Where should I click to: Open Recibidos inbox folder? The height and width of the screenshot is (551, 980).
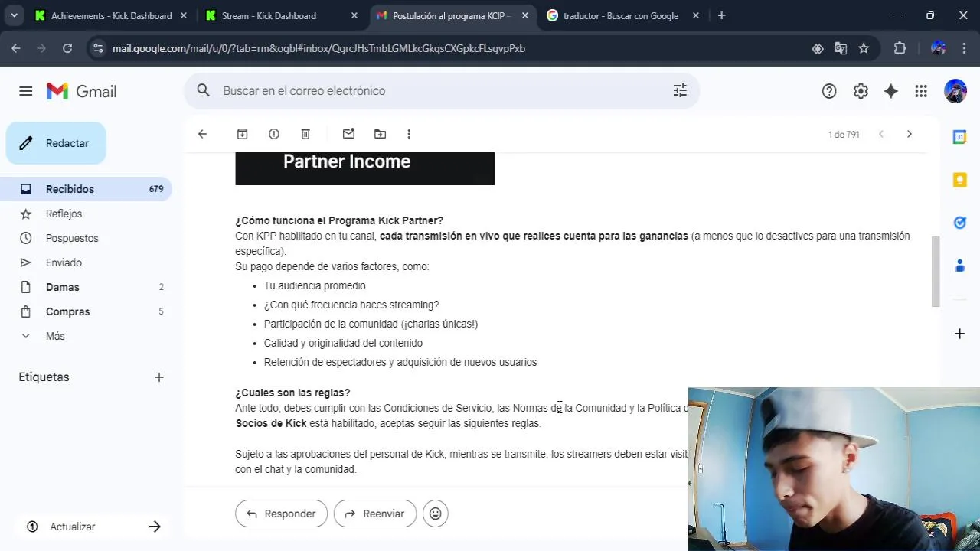coord(86,189)
